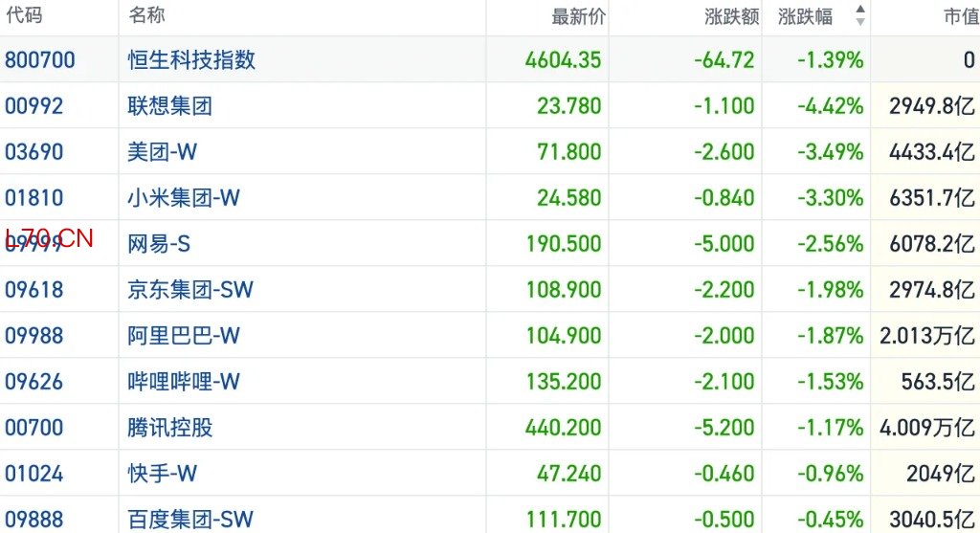Open stock code 01024

34,473
